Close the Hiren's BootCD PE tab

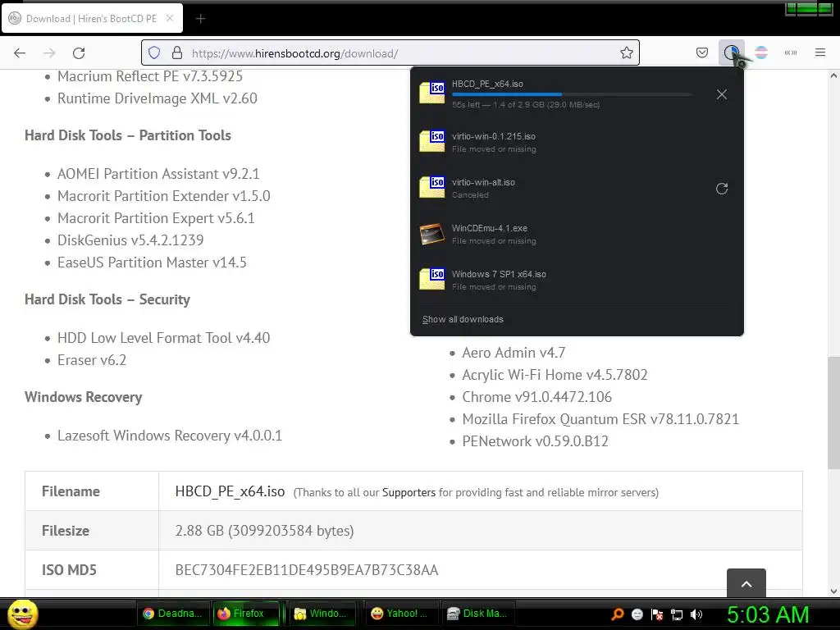click(x=170, y=18)
